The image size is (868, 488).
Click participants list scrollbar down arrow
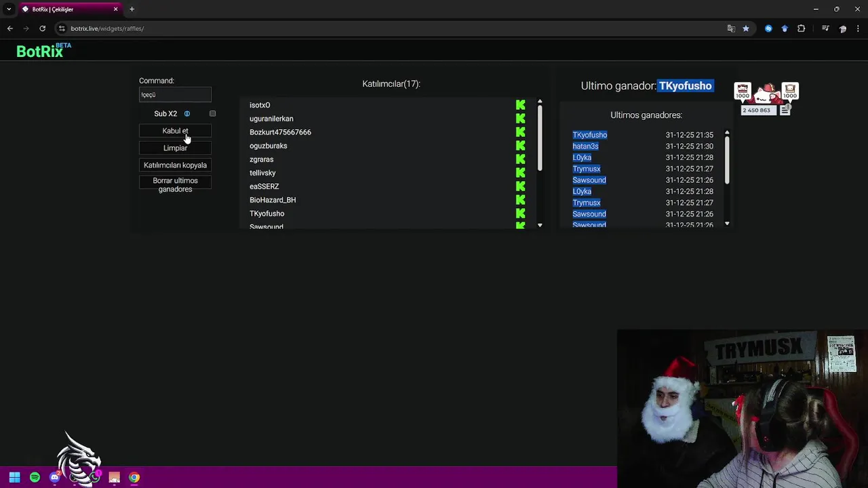click(x=540, y=225)
